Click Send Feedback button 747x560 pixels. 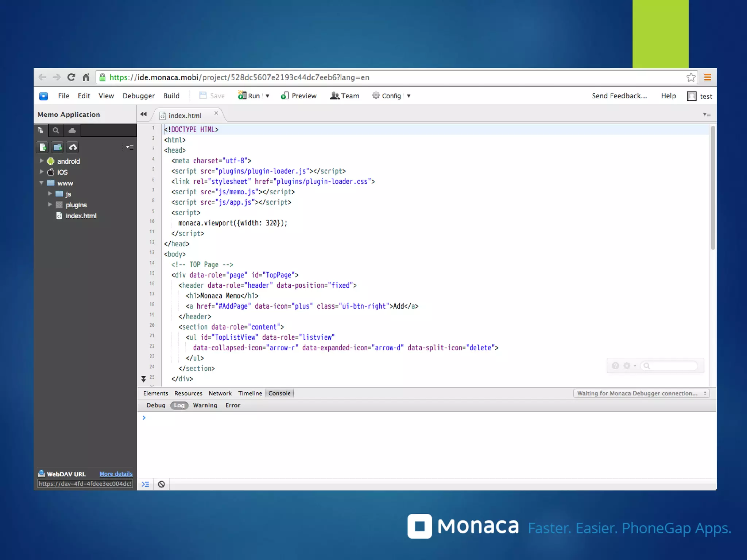click(x=619, y=96)
